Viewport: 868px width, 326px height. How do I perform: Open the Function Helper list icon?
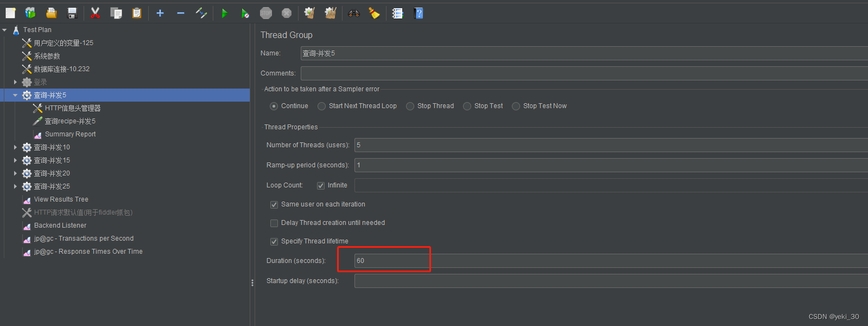398,13
